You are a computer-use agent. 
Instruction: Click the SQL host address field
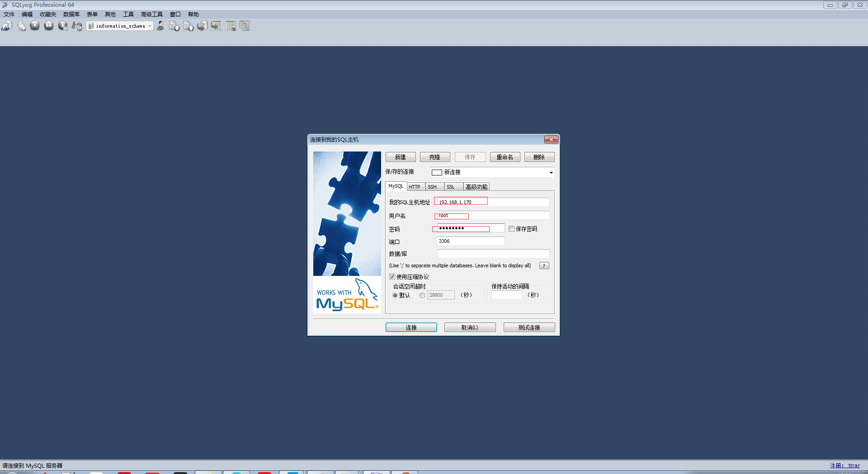click(492, 202)
